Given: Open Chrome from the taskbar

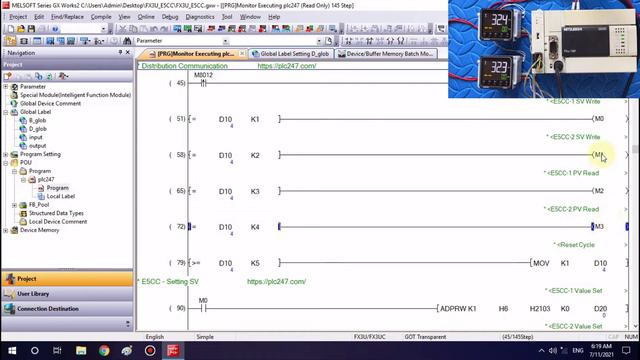Looking at the screenshot, I should 104,351.
